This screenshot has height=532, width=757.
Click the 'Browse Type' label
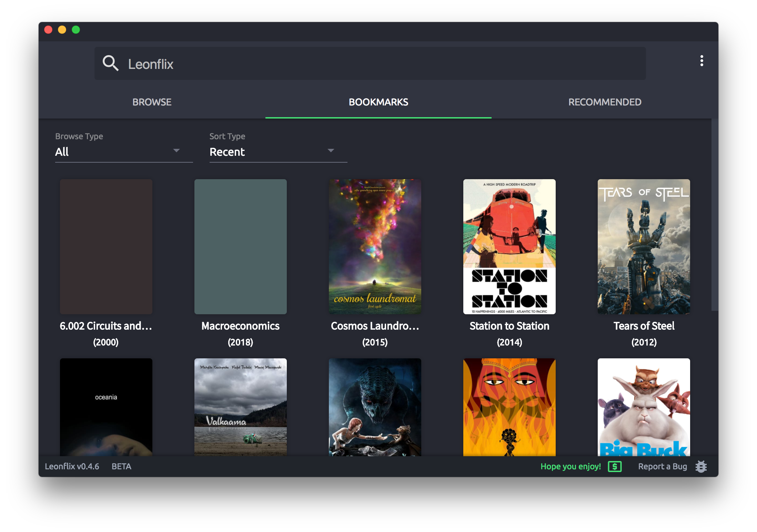point(79,136)
